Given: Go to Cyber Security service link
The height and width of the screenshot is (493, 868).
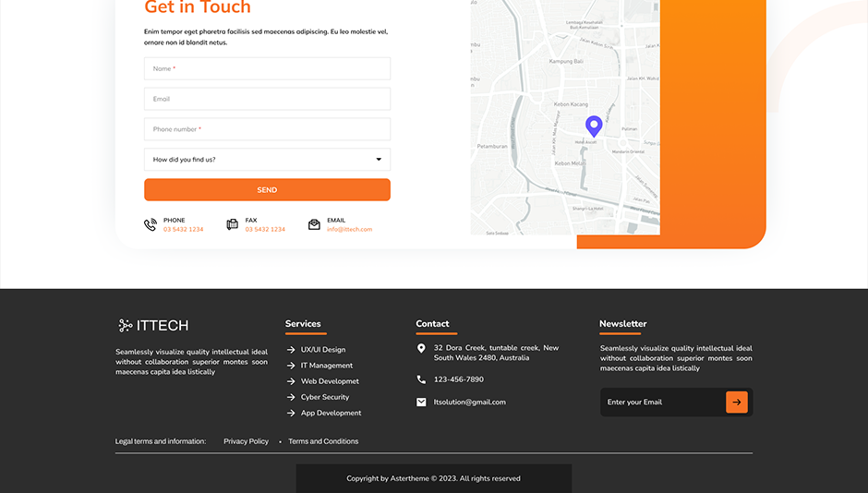Looking at the screenshot, I should coord(324,397).
